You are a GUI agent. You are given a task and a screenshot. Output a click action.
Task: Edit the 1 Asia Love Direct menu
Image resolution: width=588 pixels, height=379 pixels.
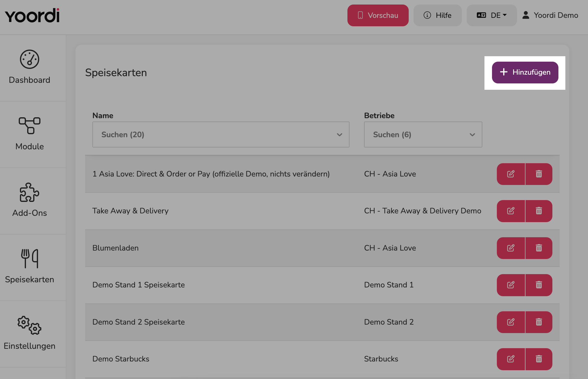[x=511, y=174]
